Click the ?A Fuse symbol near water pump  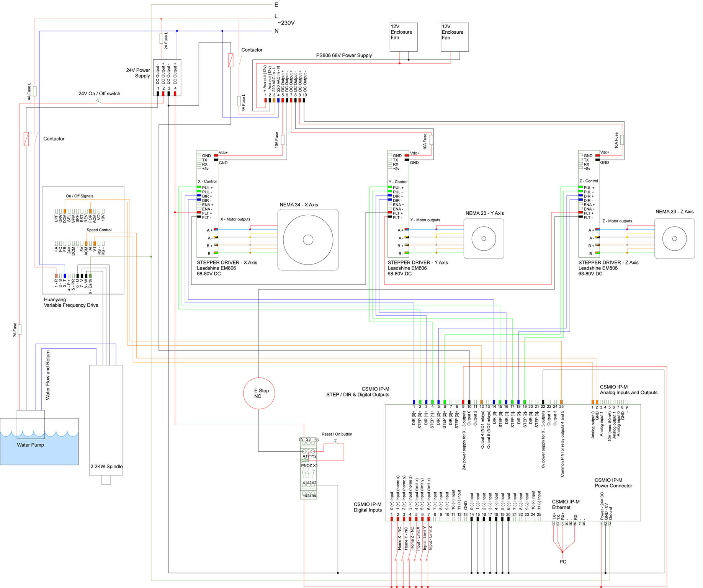pos(20,329)
